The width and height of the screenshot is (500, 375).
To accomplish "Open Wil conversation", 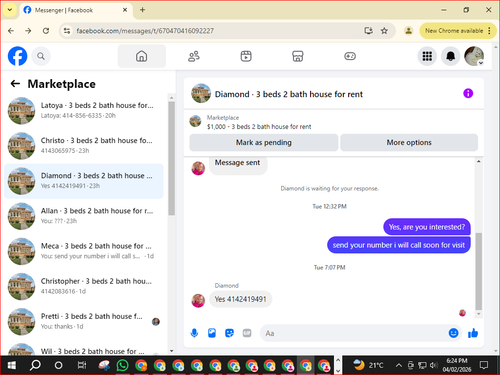I will pos(84,350).
